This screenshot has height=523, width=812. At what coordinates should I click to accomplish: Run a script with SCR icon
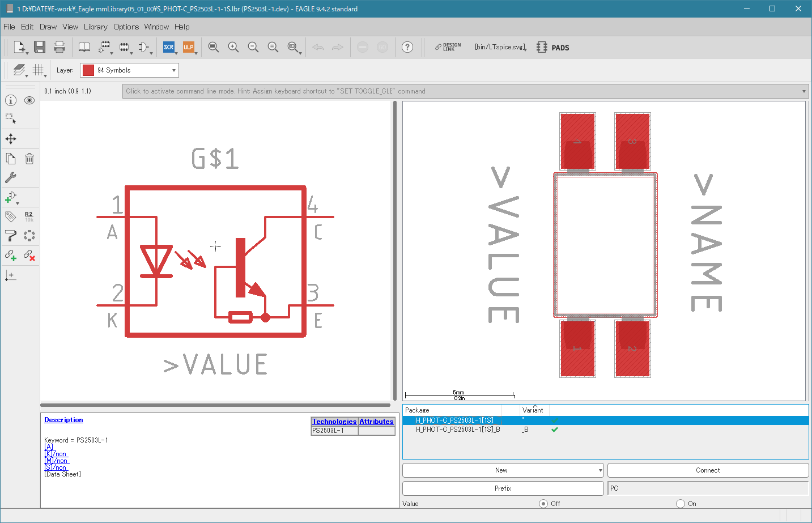(x=169, y=47)
